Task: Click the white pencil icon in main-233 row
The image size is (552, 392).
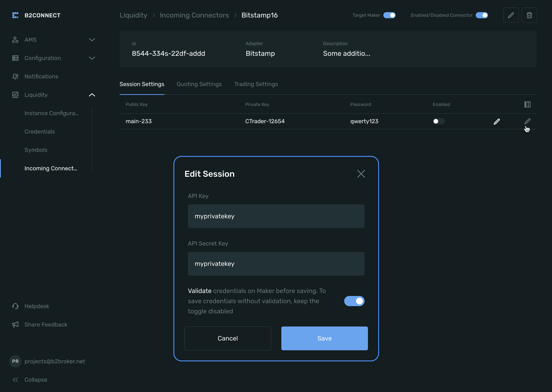Action: (x=497, y=121)
